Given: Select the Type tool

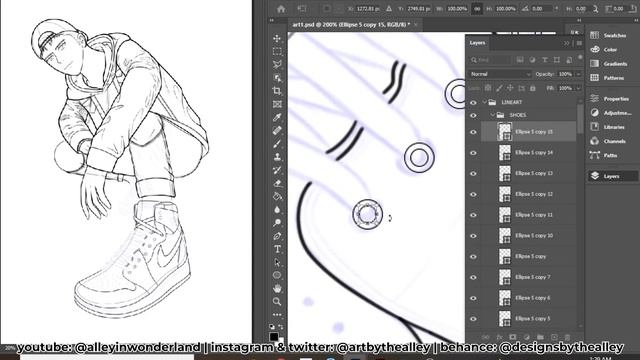Looking at the screenshot, I should point(277,249).
